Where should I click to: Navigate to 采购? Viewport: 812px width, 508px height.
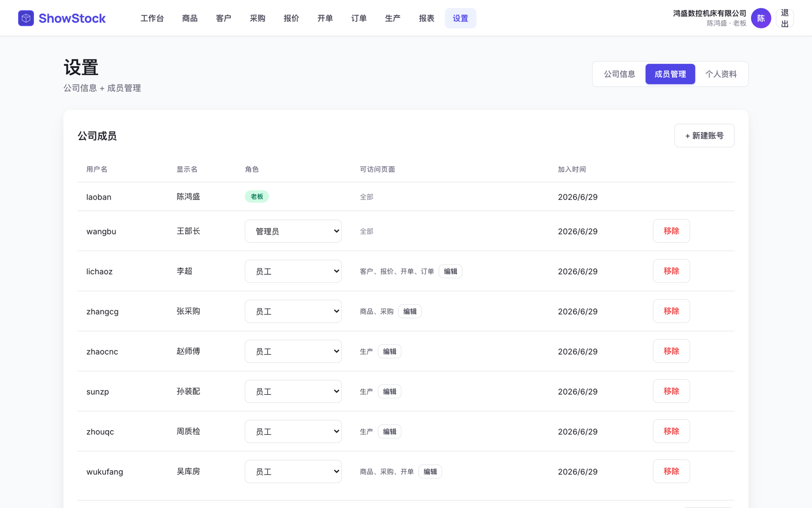pyautogui.click(x=257, y=18)
